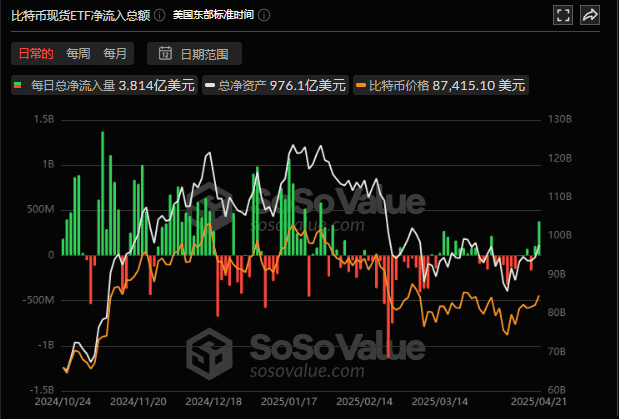Click info icon next to 美国东部标准时间
This screenshot has height=419, width=619.
click(262, 16)
